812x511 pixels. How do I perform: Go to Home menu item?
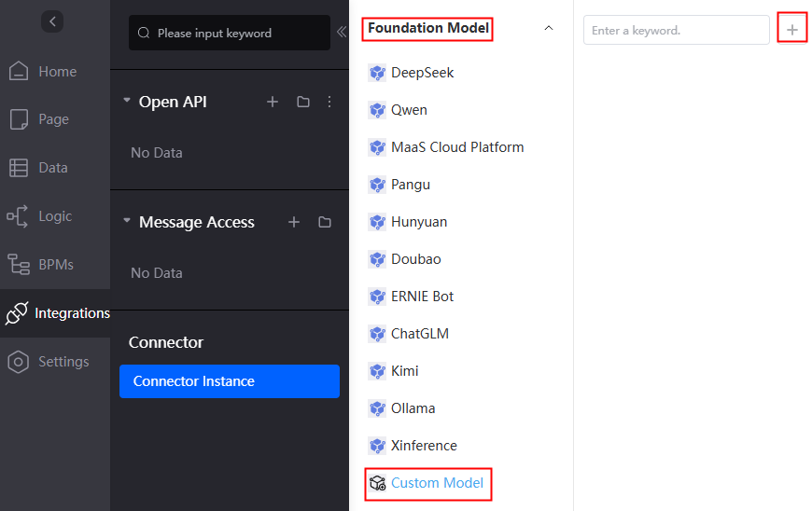point(58,72)
